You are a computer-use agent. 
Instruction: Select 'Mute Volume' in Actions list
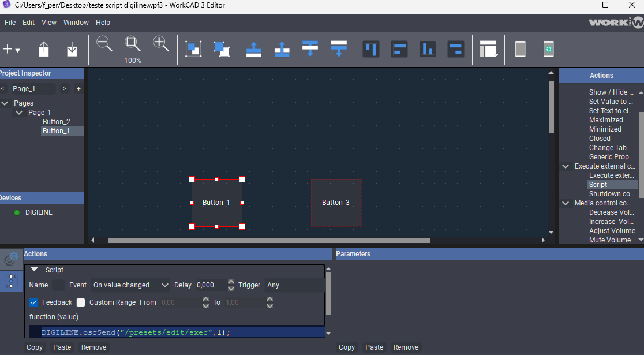[x=610, y=240]
